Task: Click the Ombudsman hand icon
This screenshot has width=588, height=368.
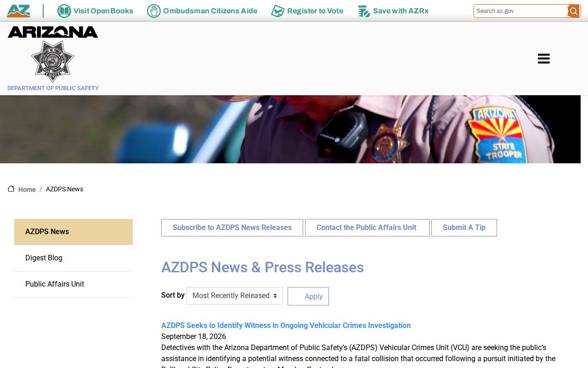Action: tap(154, 11)
